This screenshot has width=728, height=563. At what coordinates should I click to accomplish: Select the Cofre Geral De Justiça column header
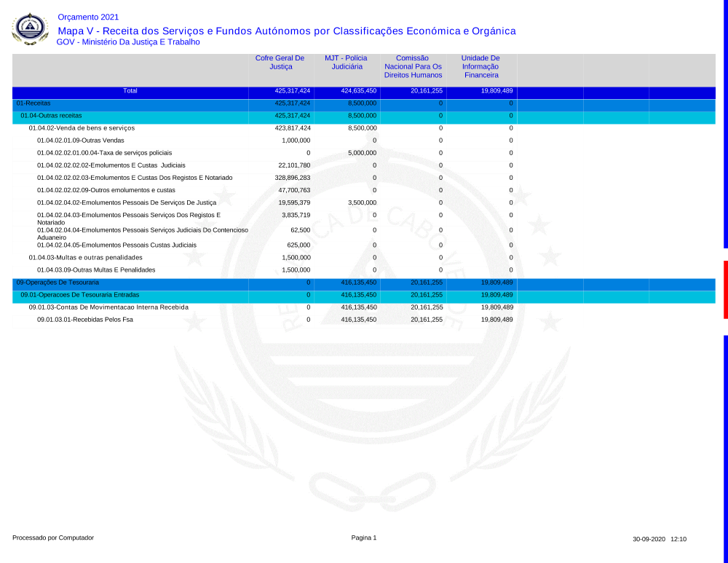[280, 63]
